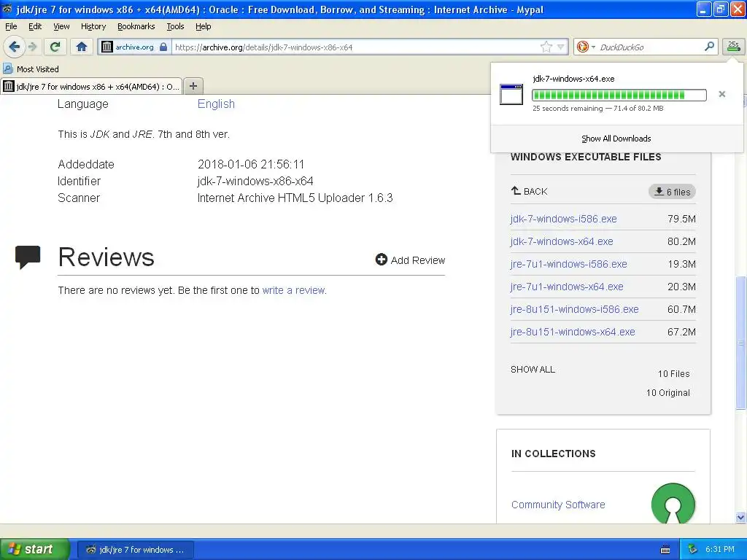Screen dimensions: 747x560
Task: Download jre-8u151-windows-x64.exe
Action: click(572, 332)
